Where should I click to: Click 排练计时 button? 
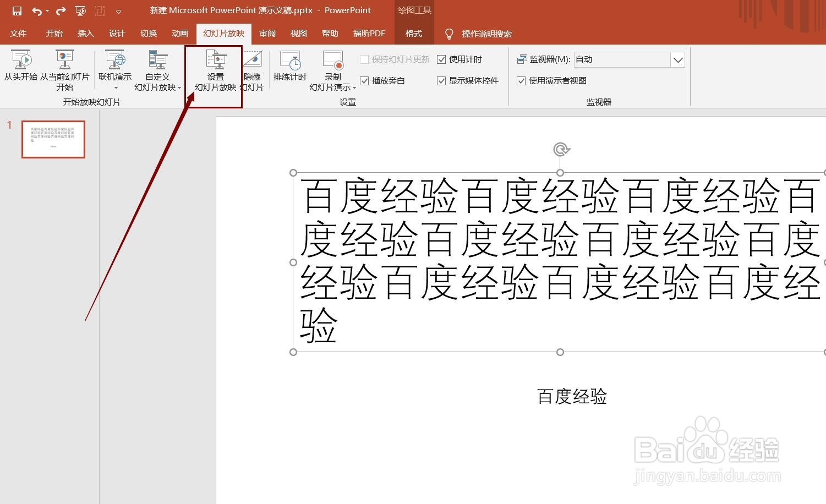tap(290, 66)
